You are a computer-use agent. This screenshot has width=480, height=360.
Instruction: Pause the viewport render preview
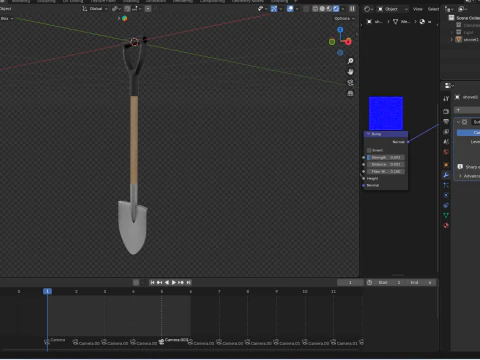tap(352, 9)
